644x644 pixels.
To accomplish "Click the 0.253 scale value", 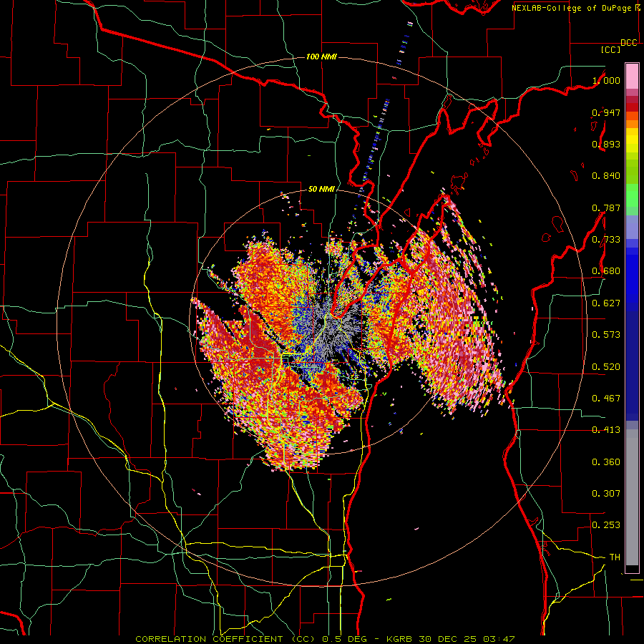I will point(606,525).
